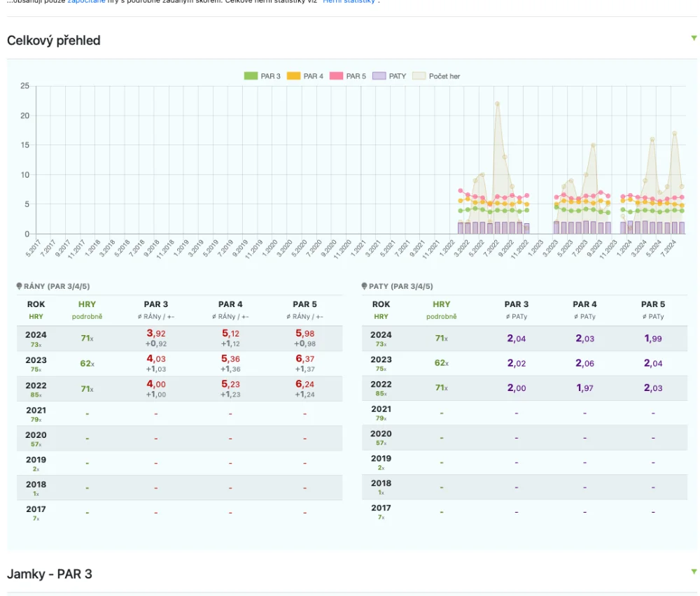Image resolution: width=700 pixels, height=596 pixels.
Task: Click the 5,23 PAR 4 value for 2022
Action: [230, 384]
